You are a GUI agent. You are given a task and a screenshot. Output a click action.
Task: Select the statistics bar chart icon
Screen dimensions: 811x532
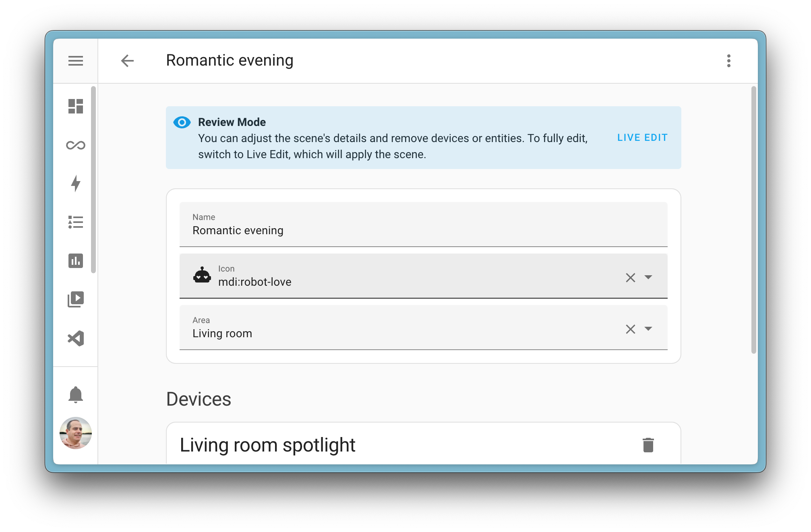pyautogui.click(x=75, y=260)
